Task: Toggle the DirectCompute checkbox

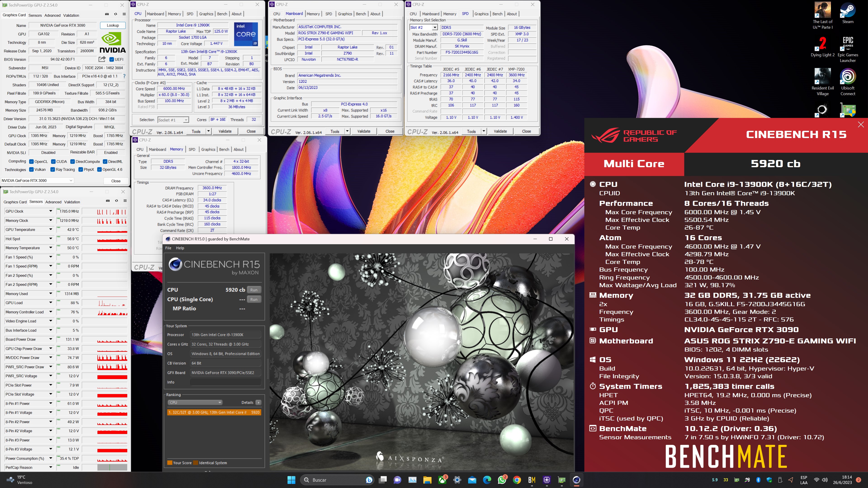Action: pos(72,162)
